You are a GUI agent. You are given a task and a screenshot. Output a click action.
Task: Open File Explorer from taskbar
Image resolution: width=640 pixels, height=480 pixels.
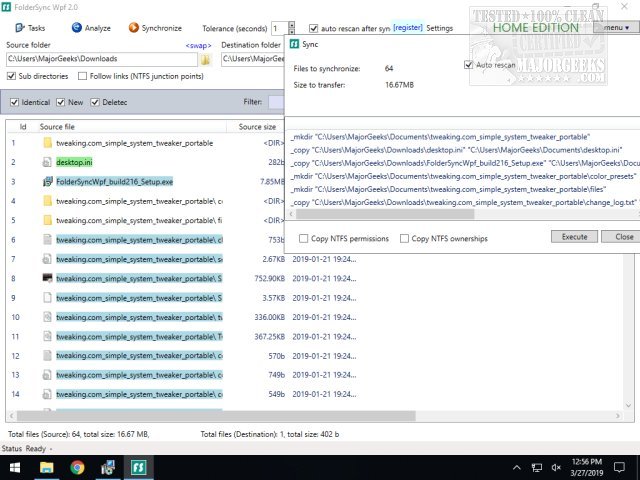(47, 467)
